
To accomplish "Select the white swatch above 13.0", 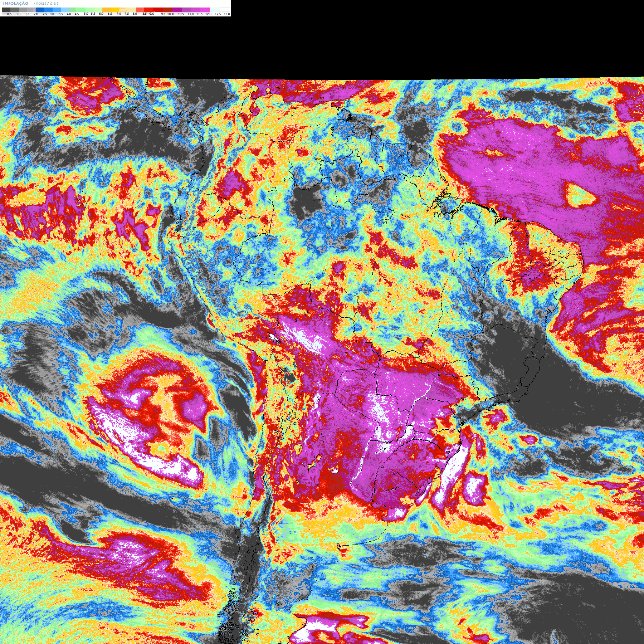I will 225,10.
